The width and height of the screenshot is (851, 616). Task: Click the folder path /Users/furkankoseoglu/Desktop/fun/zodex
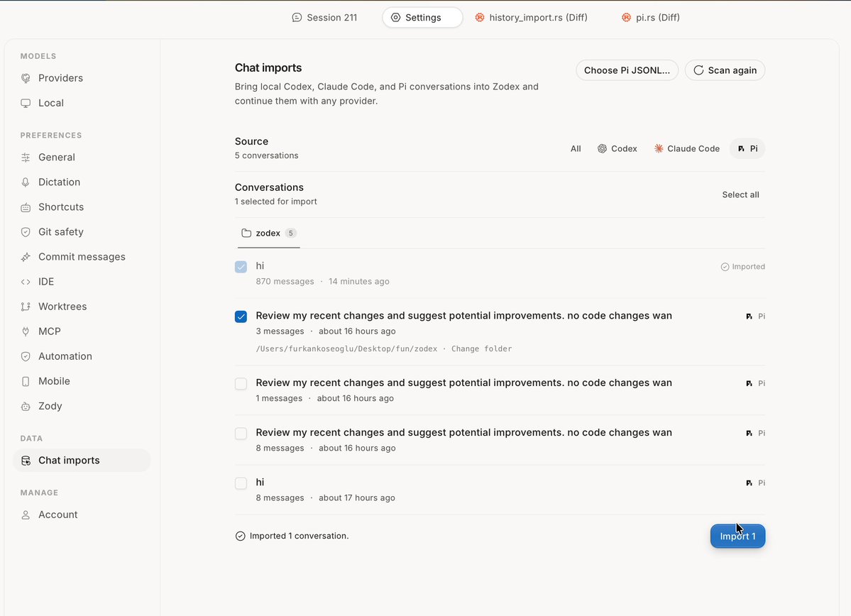click(346, 349)
